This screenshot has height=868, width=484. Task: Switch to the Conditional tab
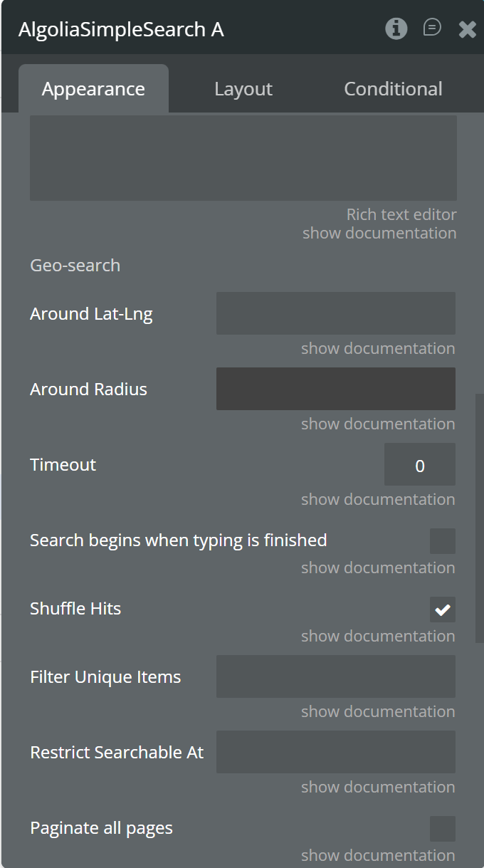[393, 89]
